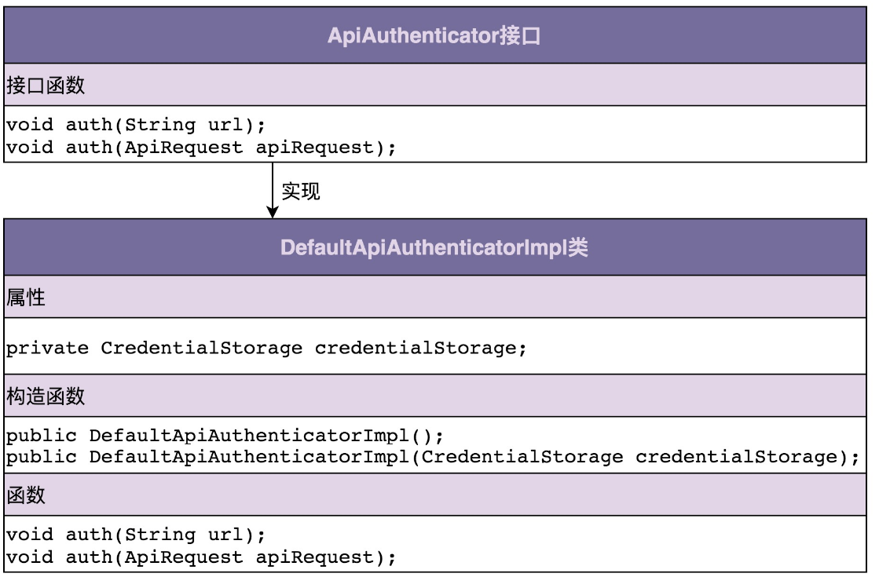Click the no-argument DefaultApiAuthenticatorImpl() constructor
Image resolution: width=879 pixels, height=588 pixels.
(266, 435)
